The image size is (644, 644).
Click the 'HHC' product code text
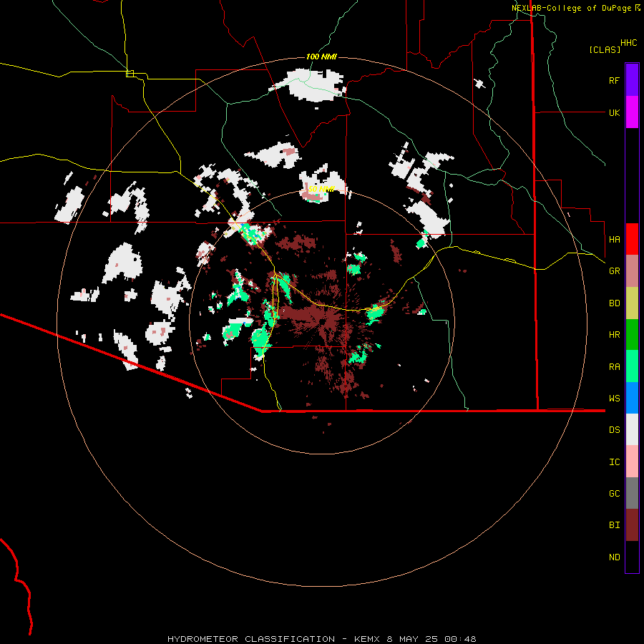point(629,43)
